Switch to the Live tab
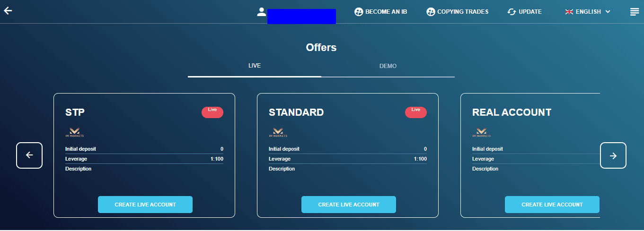Image resolution: width=644 pixels, height=231 pixels. pyautogui.click(x=255, y=66)
